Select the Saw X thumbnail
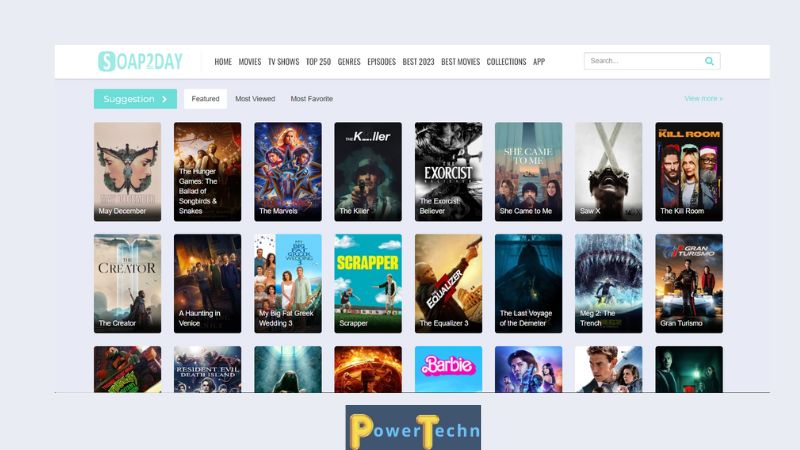This screenshot has width=800, height=450. point(608,171)
